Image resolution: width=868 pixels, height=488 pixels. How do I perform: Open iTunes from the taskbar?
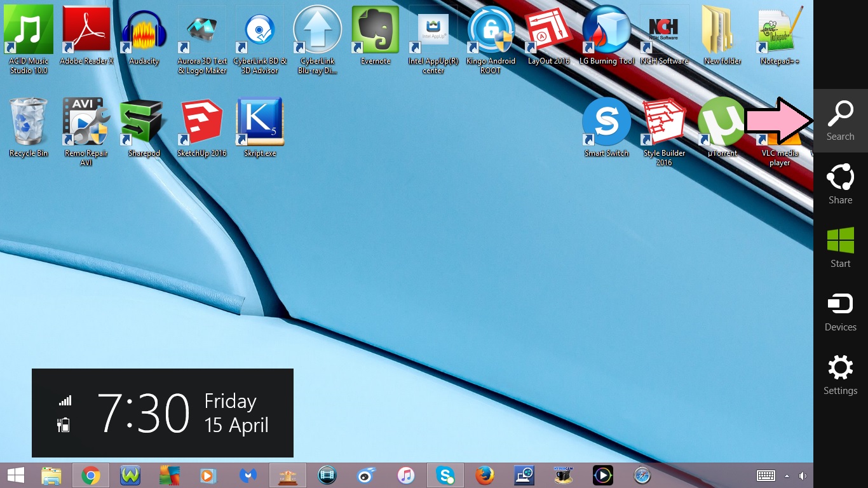tap(406, 475)
